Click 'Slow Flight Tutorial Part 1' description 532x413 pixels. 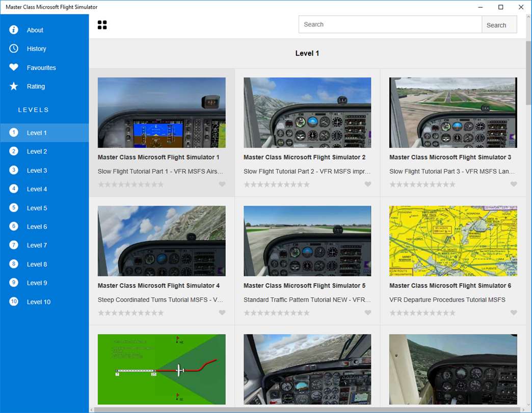click(x=161, y=171)
